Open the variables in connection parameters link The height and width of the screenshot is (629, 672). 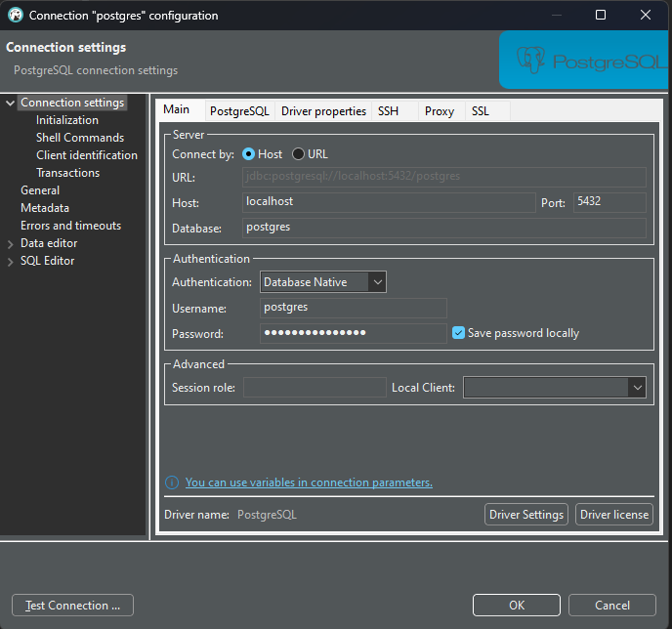[309, 482]
